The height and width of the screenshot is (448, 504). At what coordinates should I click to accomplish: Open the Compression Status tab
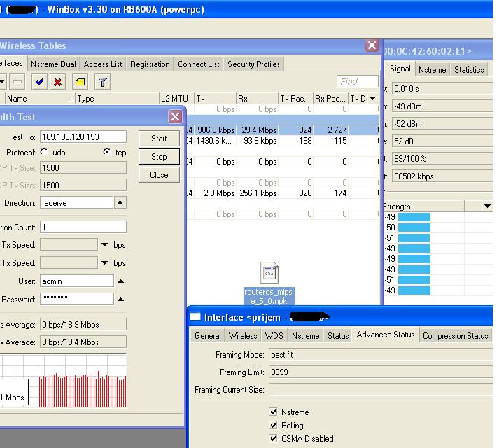(x=456, y=336)
